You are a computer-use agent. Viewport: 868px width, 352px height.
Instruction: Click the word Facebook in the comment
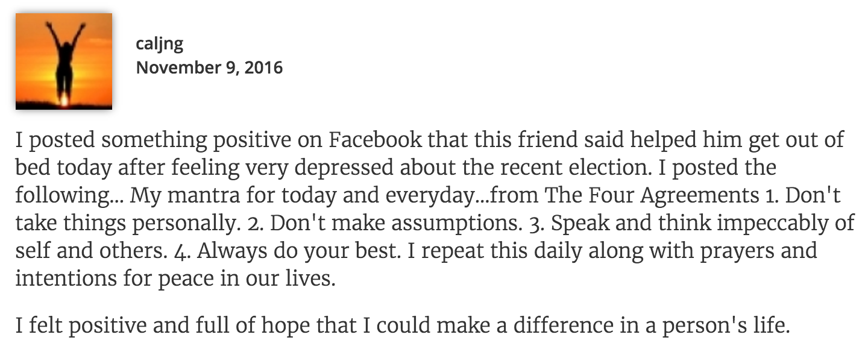pyautogui.click(x=375, y=141)
